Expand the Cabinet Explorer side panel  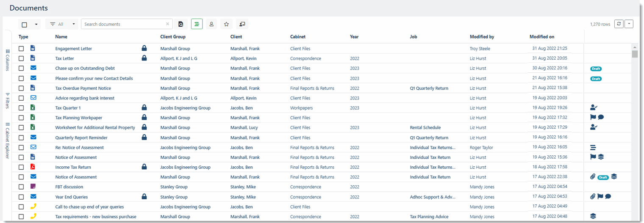click(7, 140)
